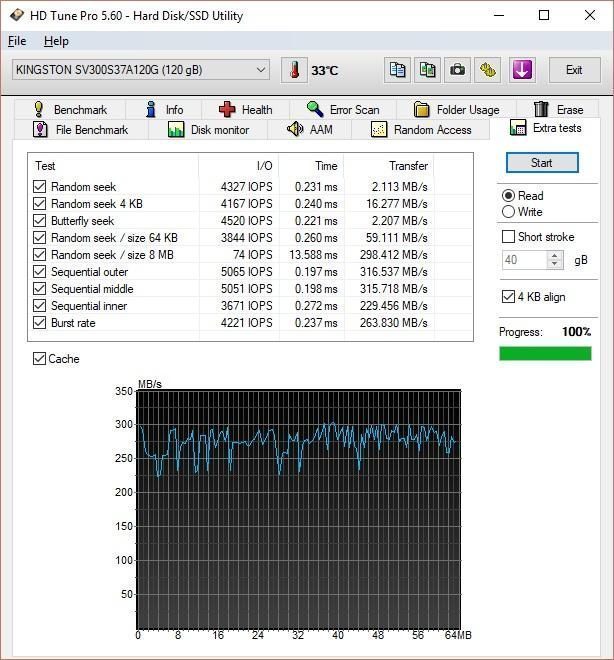The image size is (614, 660).
Task: Copy screenshot to clipboard icon
Action: [x=427, y=70]
